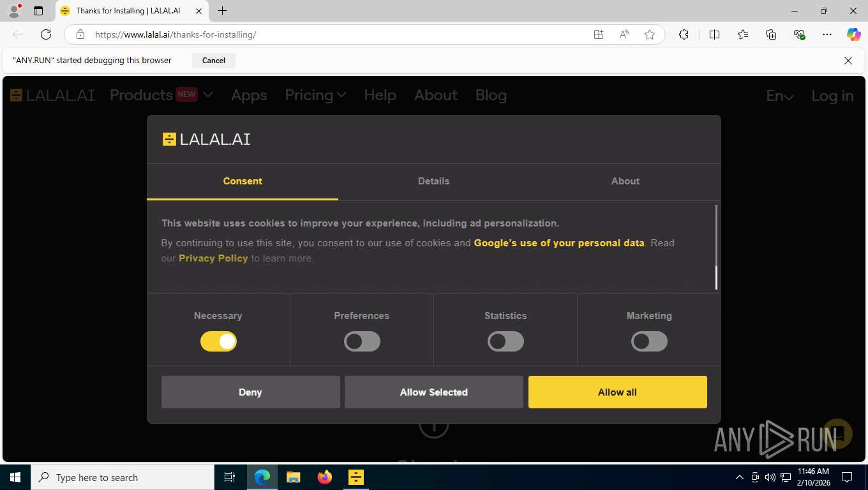
Task: Go back with browser back arrow
Action: click(18, 34)
